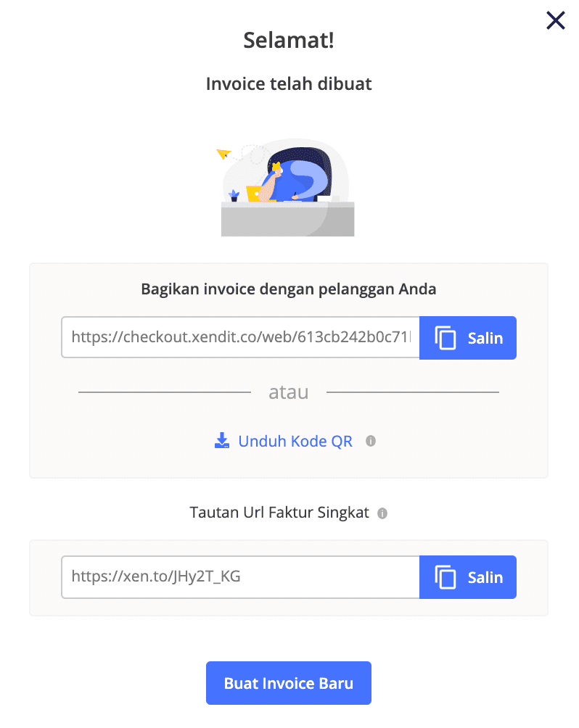This screenshot has height=728, width=579.
Task: Click the copy icon beside the checkout link
Action: (x=445, y=339)
